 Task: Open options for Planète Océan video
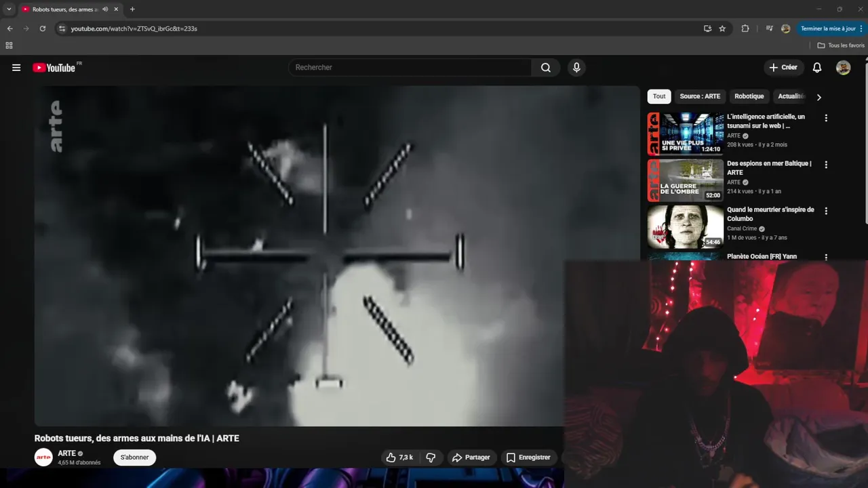[x=826, y=257]
